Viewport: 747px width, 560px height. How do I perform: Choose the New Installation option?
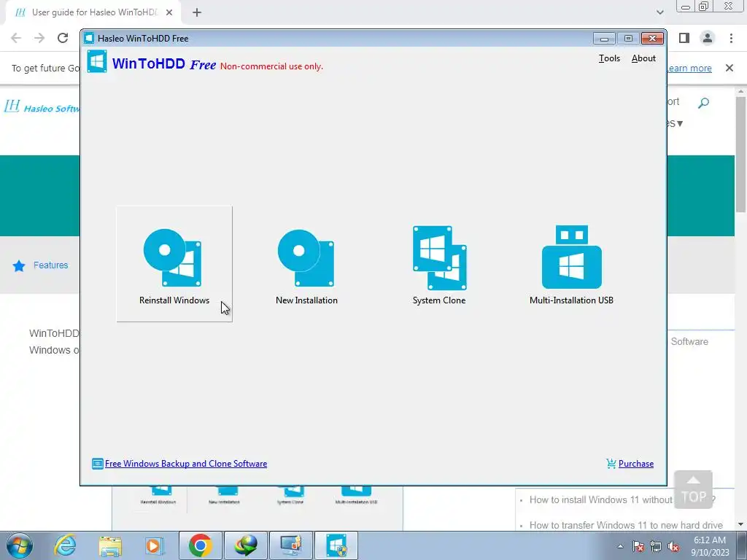306,264
